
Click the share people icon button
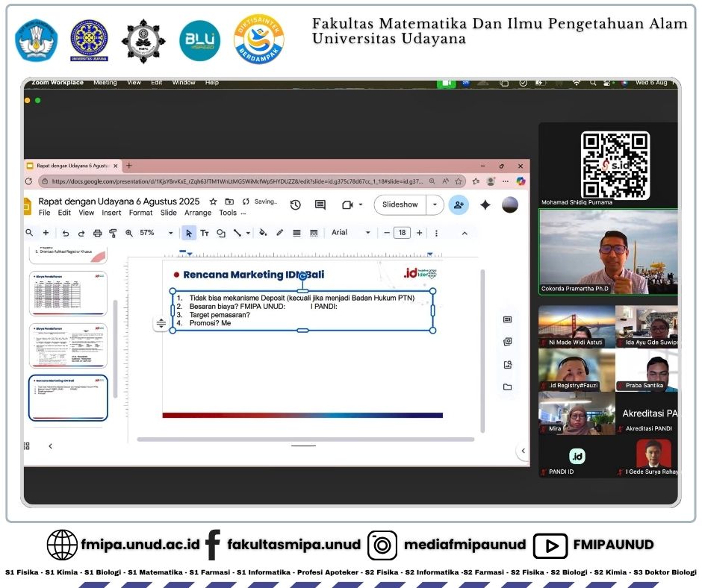click(x=459, y=205)
